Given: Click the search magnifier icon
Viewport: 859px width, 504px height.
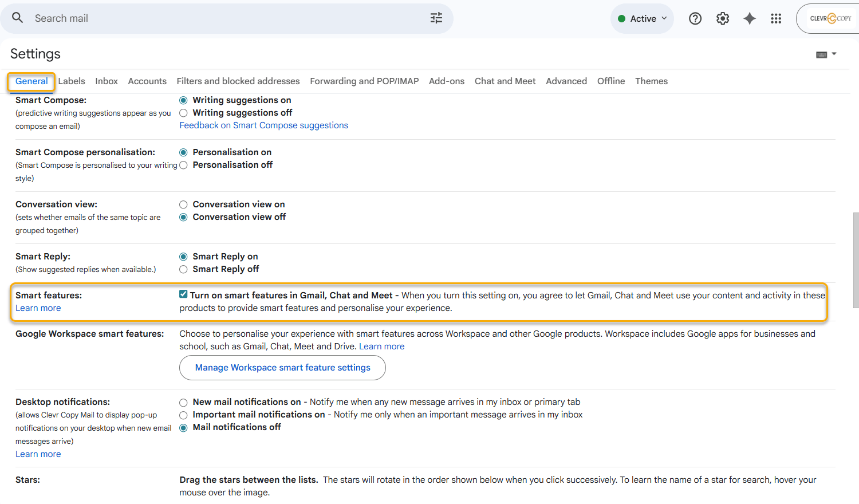Looking at the screenshot, I should tap(18, 18).
